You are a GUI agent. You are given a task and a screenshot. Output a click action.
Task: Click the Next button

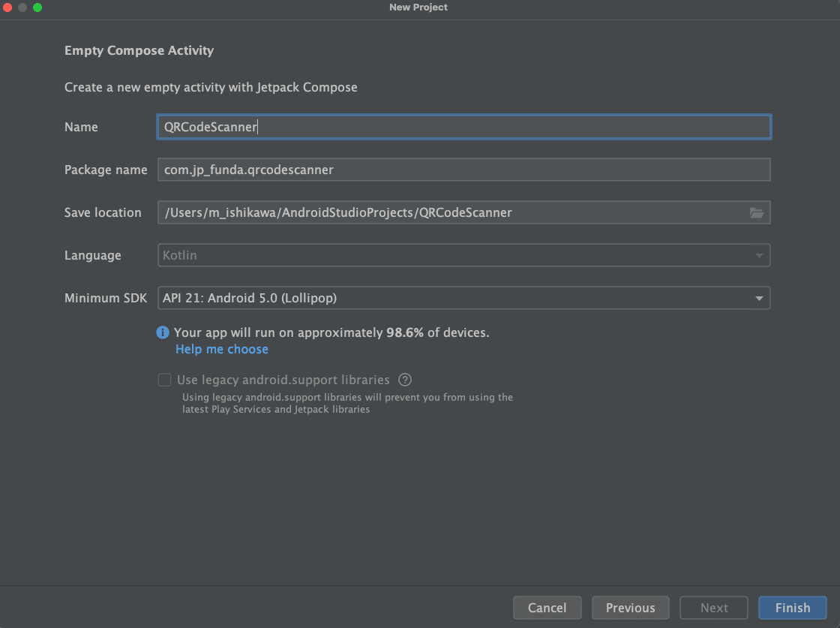pos(713,608)
